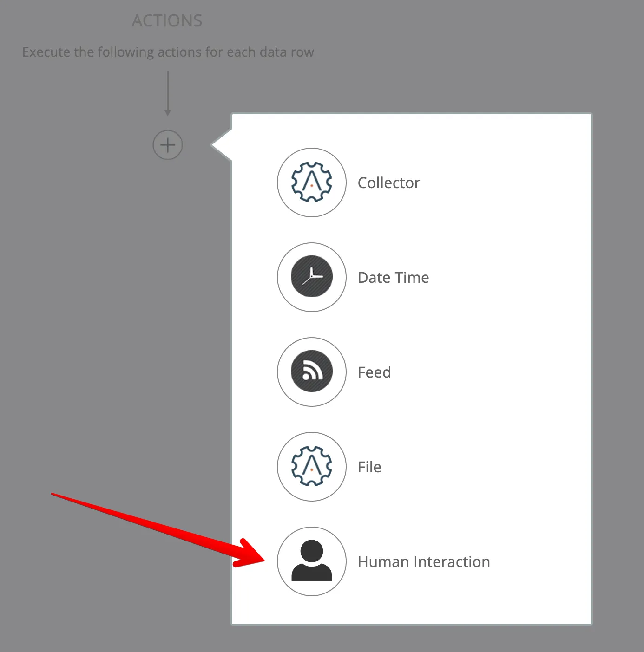This screenshot has width=644, height=652.
Task: Select the File gear icon
Action: point(311,466)
